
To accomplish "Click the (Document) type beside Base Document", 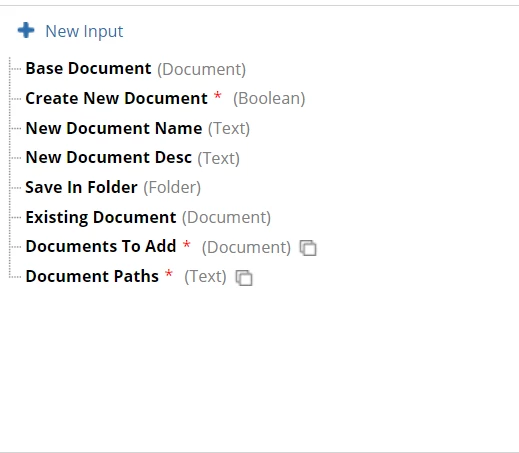I will 201,69.
